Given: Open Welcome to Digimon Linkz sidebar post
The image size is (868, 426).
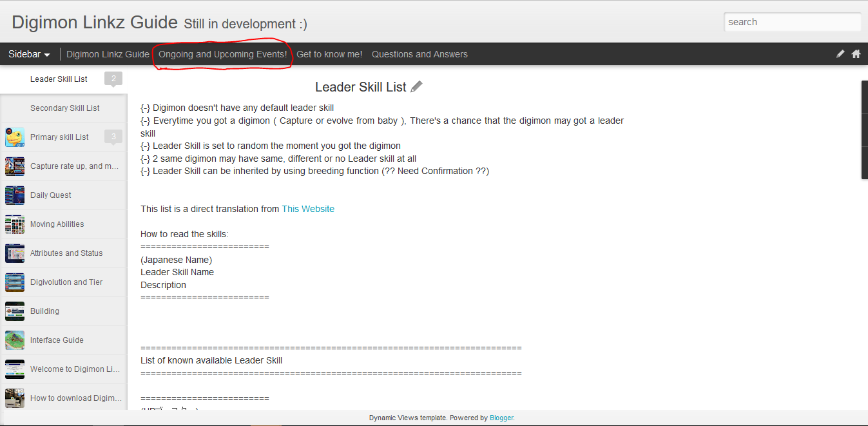Looking at the screenshot, I should [63, 369].
